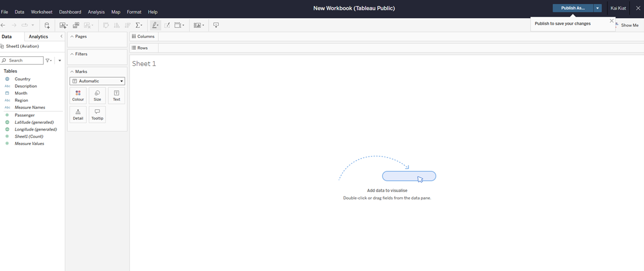The height and width of the screenshot is (271, 644).
Task: Open the Tooltip marks card
Action: point(97,115)
